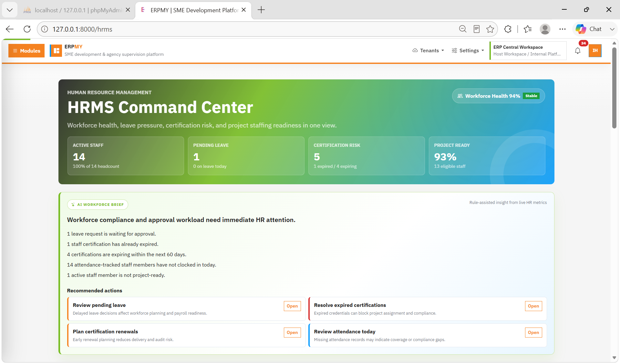Close the ERPMY tab

tap(244, 10)
